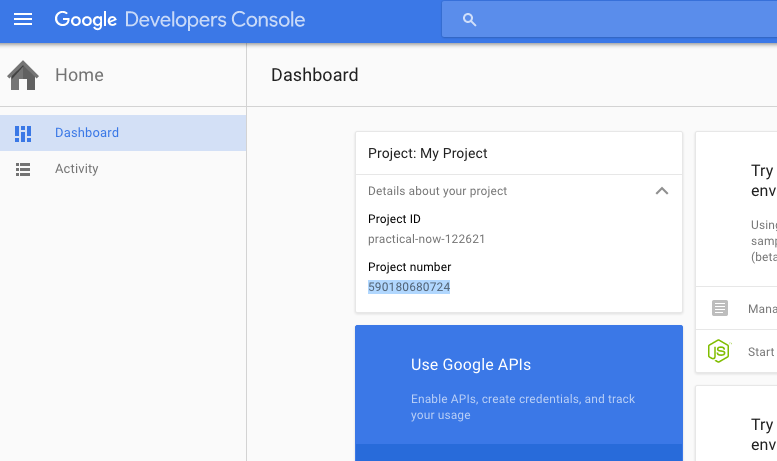Image resolution: width=777 pixels, height=461 pixels.
Task: Click the Home label in sidebar
Action: 79,75
